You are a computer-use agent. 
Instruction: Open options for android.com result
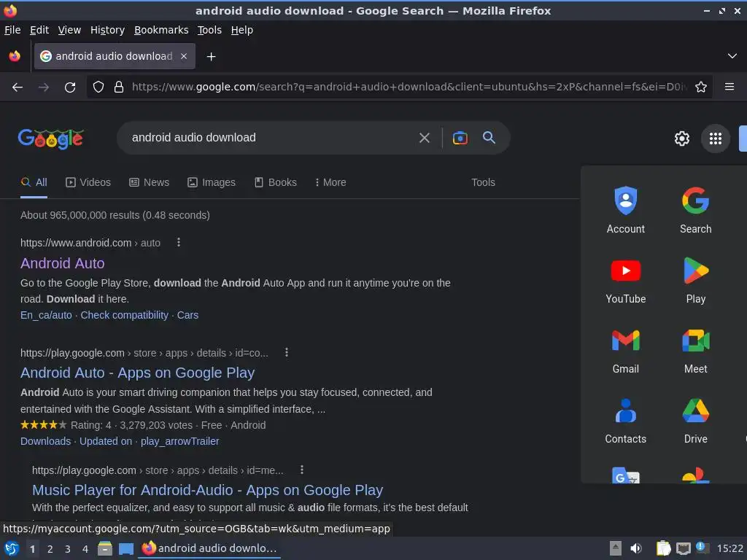coord(179,242)
